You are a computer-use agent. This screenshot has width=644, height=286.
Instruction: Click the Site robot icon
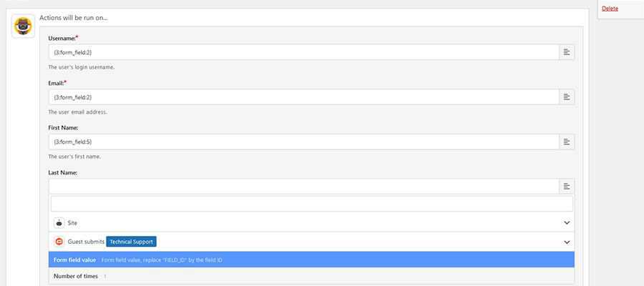coord(59,223)
